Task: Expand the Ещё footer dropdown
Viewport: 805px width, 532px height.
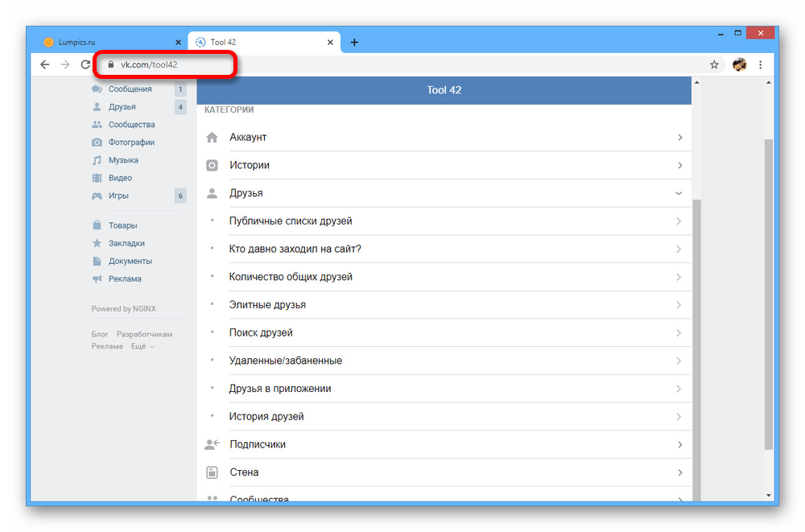Action: point(142,347)
